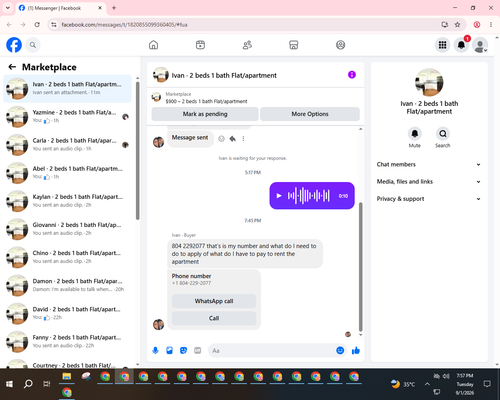Open Damon conversation in chat list
Viewport: 500px width, 400px height.
click(x=67, y=285)
